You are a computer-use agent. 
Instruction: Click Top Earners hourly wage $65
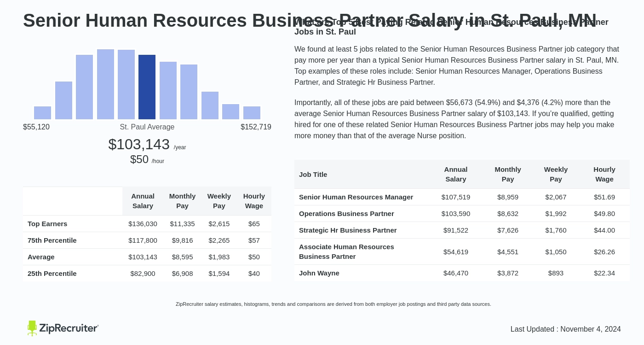coord(254,224)
